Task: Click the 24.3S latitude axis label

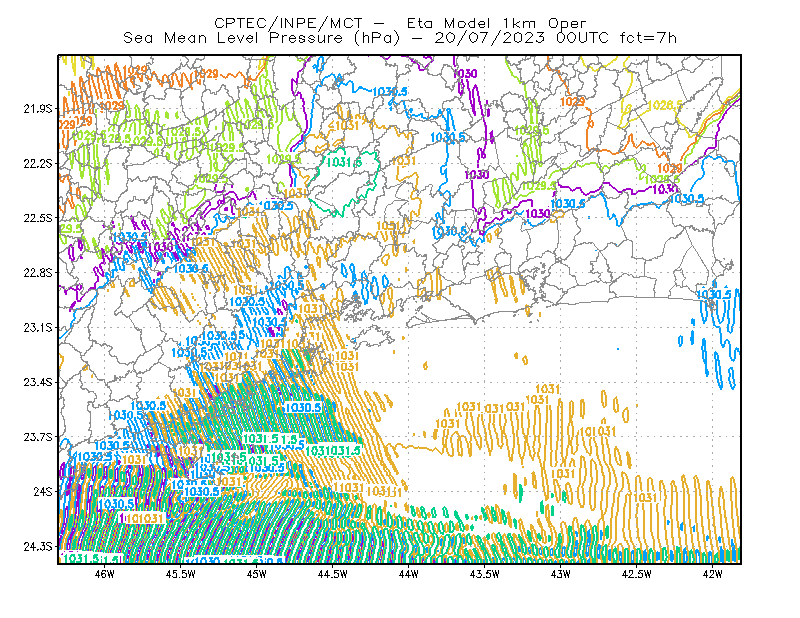Action: coord(38,547)
